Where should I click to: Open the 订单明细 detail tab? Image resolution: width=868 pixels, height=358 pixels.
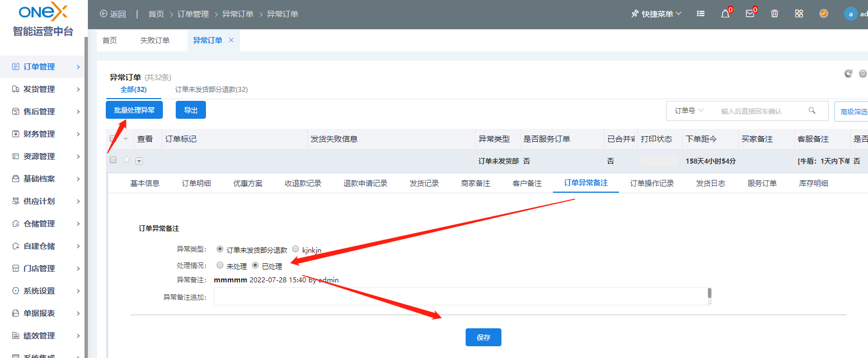(196, 183)
